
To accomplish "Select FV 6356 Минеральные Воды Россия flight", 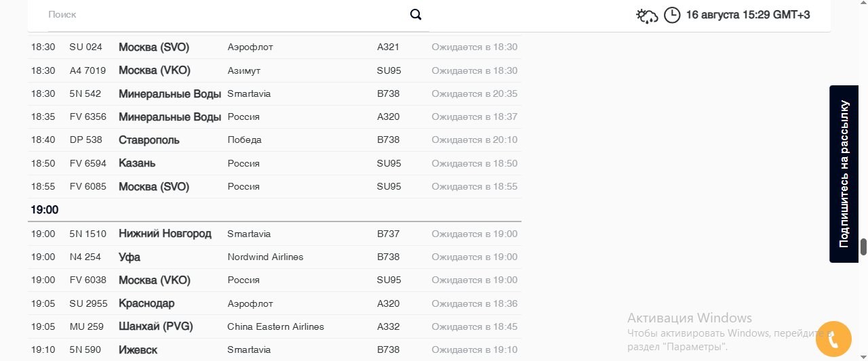I will pyautogui.click(x=275, y=116).
